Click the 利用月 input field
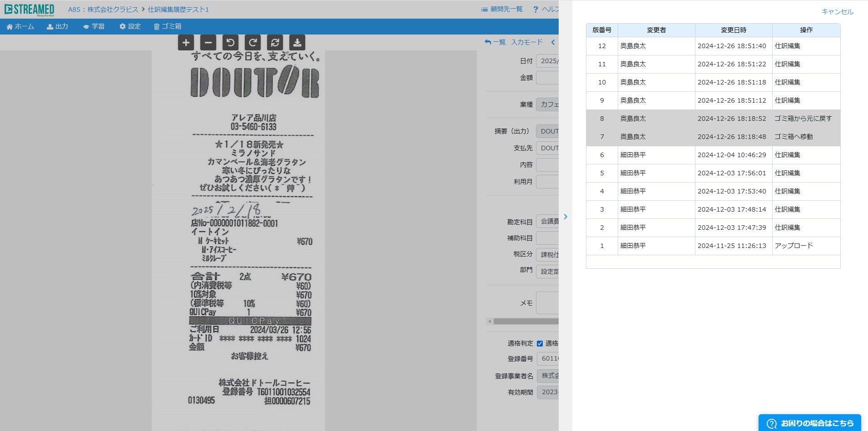This screenshot has width=868, height=431. pyautogui.click(x=547, y=182)
